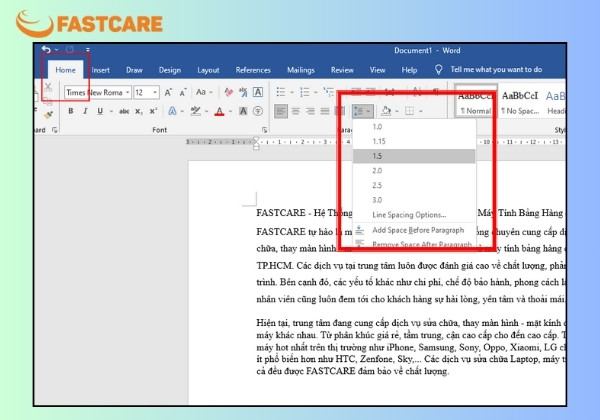Image resolution: width=600 pixels, height=420 pixels.
Task: Apply the Normal style thumbnail
Action: tap(476, 101)
